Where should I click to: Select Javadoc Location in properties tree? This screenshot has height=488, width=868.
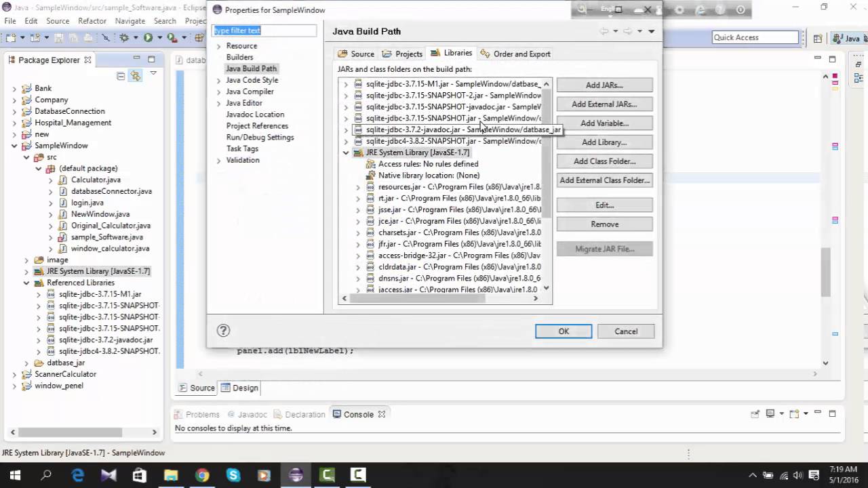pyautogui.click(x=255, y=115)
